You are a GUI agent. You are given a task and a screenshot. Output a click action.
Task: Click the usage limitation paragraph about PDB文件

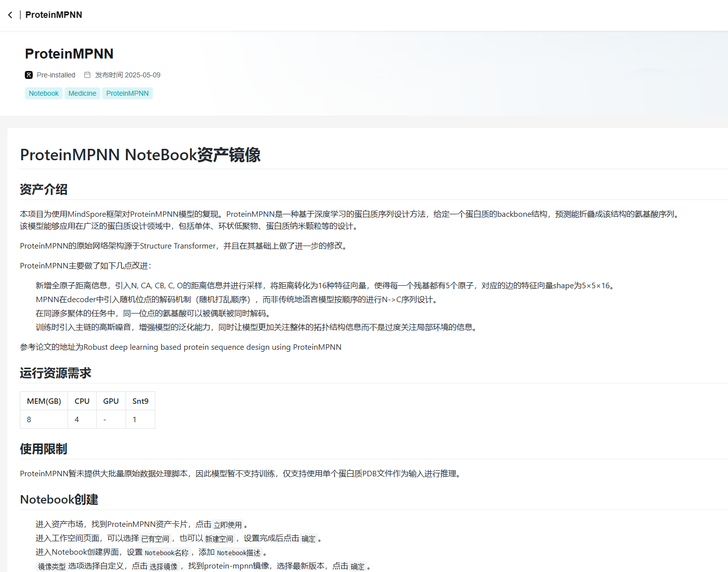[242, 474]
